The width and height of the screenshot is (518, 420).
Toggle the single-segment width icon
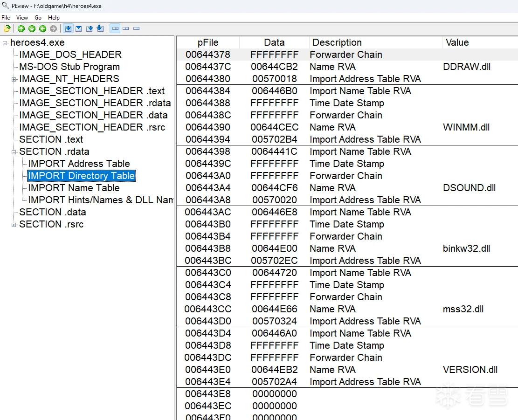137,29
